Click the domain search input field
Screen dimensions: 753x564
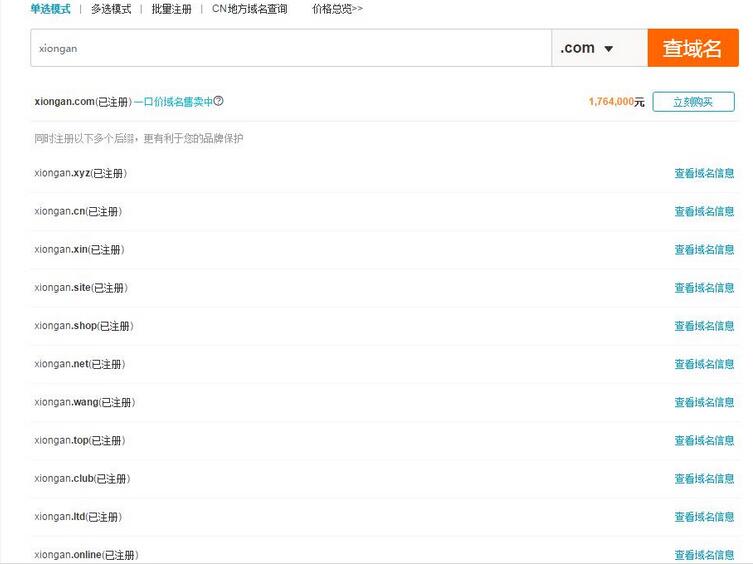coord(290,48)
